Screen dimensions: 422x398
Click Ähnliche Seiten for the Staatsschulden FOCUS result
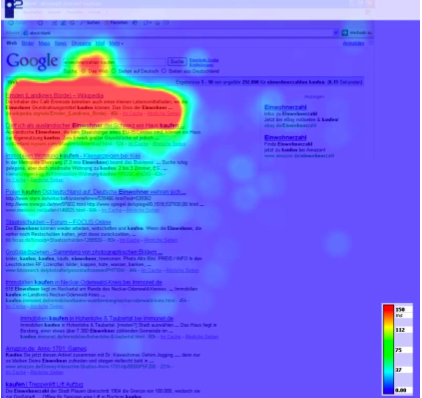click(x=160, y=240)
